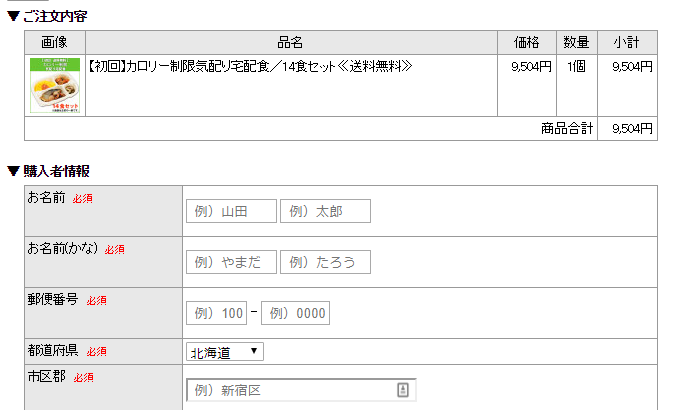Image resolution: width=674 pixels, height=410 pixels.
Task: Click the 画像 column header
Action: click(55, 42)
